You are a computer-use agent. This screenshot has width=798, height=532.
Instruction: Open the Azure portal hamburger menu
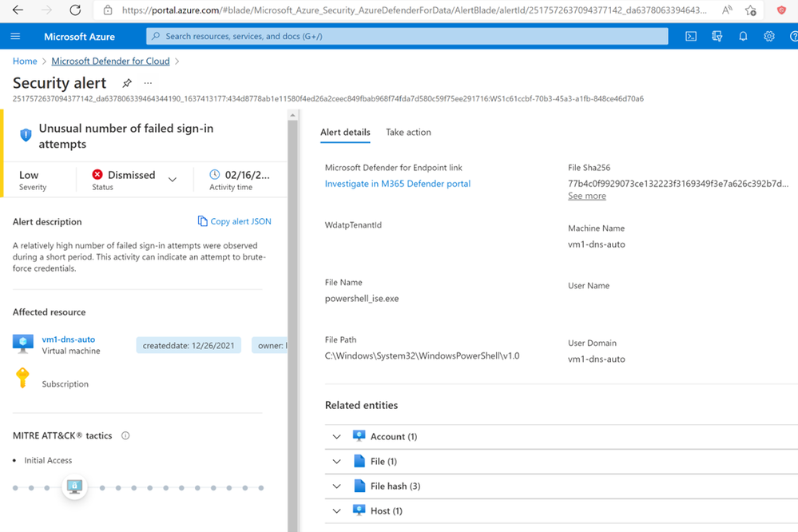coord(15,36)
